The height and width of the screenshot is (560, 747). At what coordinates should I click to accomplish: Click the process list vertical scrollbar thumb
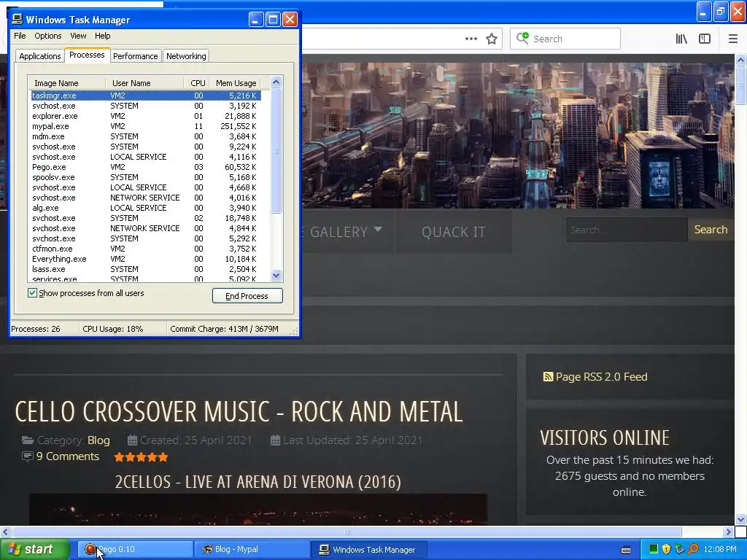[276, 151]
